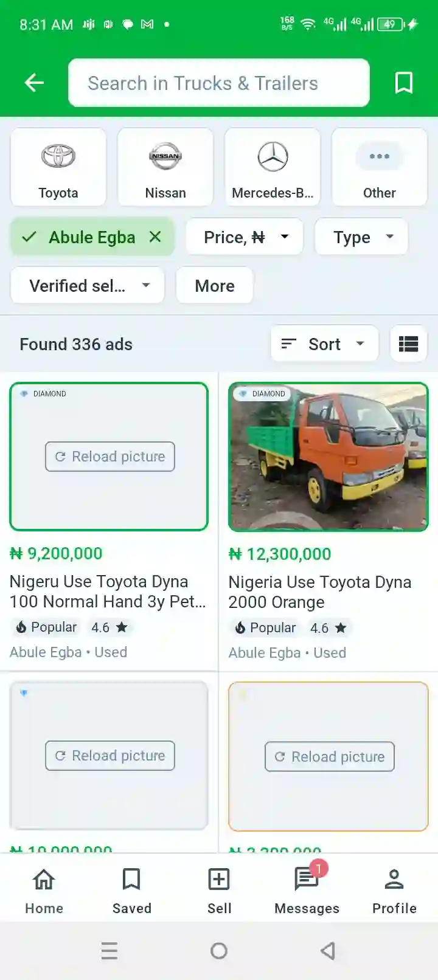This screenshot has height=980, width=438.
Task: Select the Toyota brand logo
Action: pos(58,156)
